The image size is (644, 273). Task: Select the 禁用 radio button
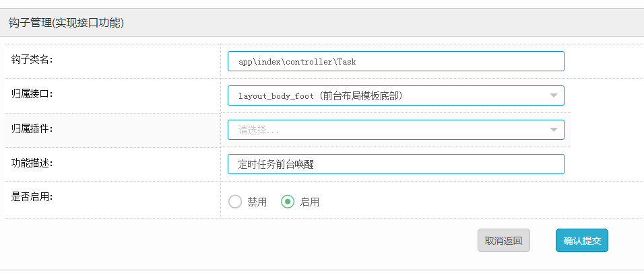235,202
